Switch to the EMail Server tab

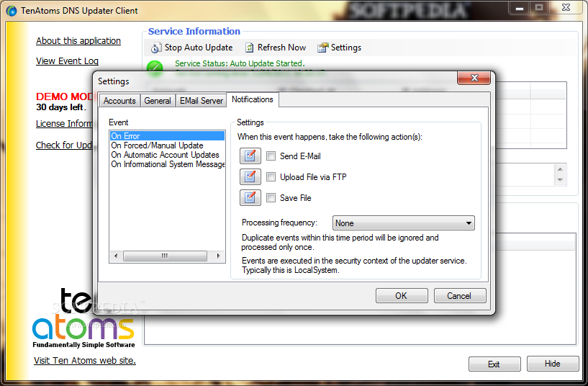[x=201, y=101]
